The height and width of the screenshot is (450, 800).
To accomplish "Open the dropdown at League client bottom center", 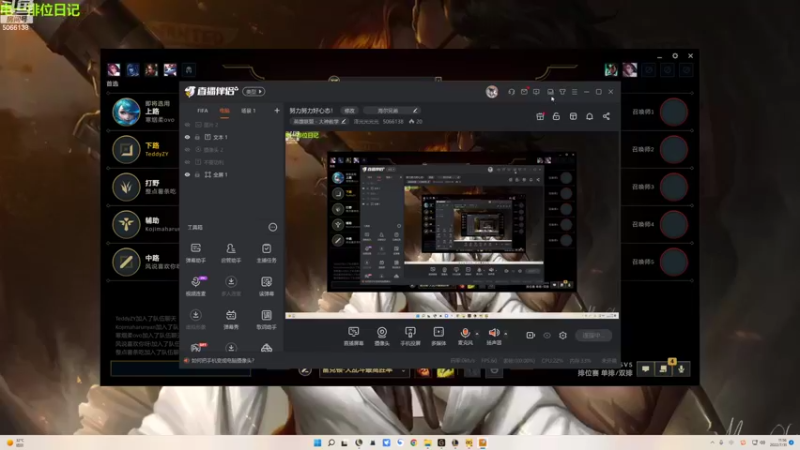I will coord(363,371).
